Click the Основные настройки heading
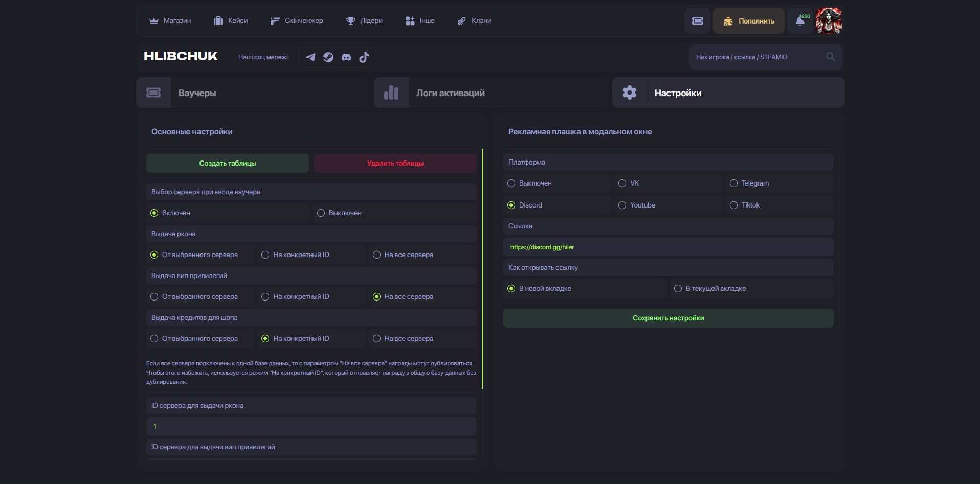 (x=192, y=132)
